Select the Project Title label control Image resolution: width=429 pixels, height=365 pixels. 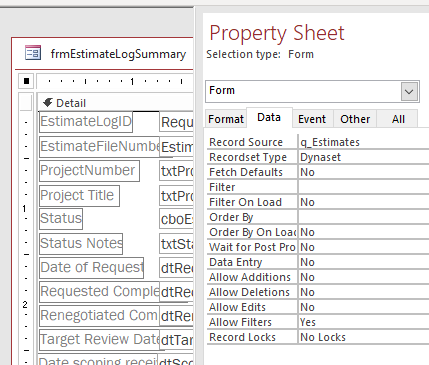79,196
